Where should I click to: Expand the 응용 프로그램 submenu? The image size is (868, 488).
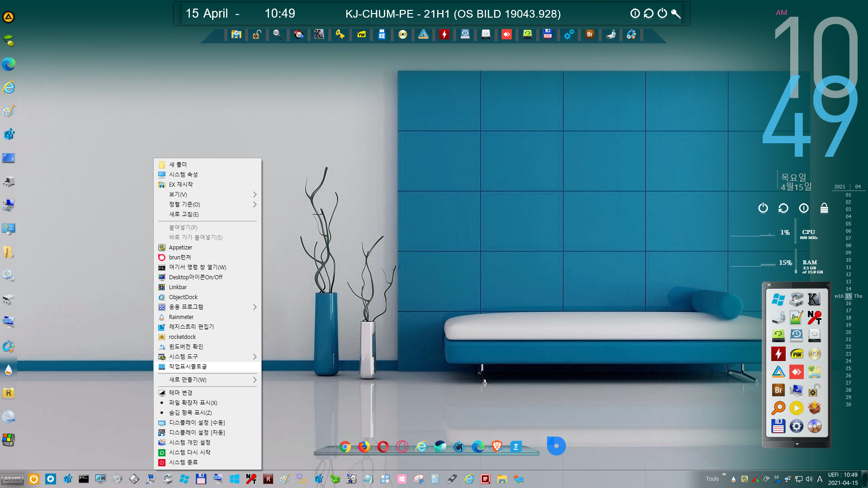coord(208,307)
